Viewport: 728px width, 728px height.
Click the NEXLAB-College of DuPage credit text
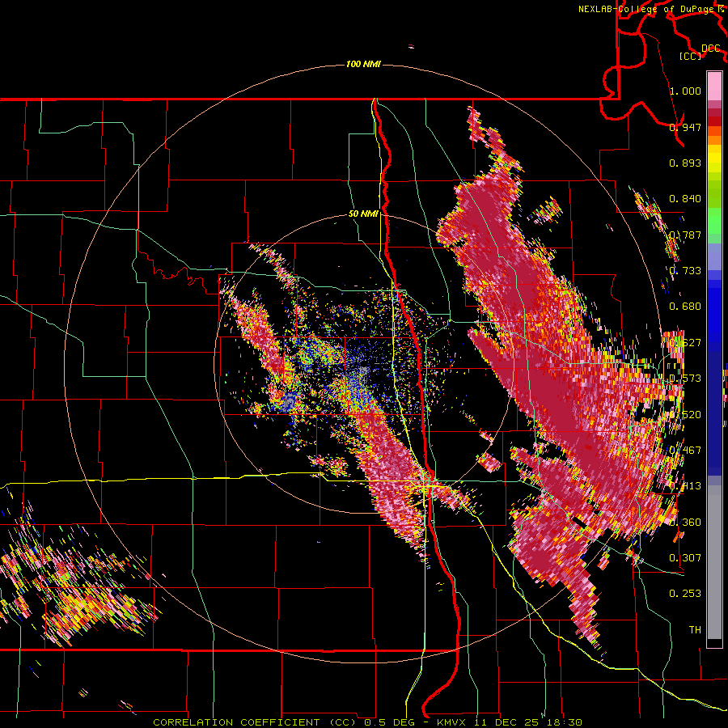click(645, 9)
